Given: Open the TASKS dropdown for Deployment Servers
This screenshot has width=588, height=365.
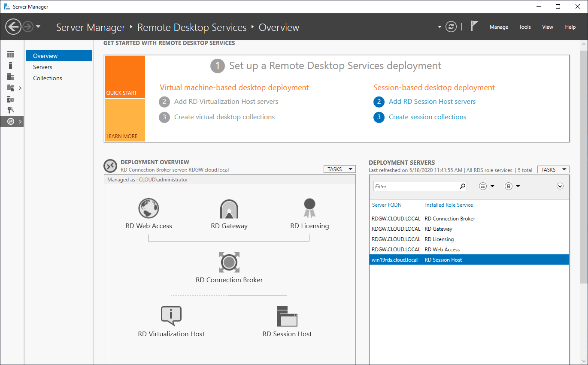Looking at the screenshot, I should [x=553, y=169].
